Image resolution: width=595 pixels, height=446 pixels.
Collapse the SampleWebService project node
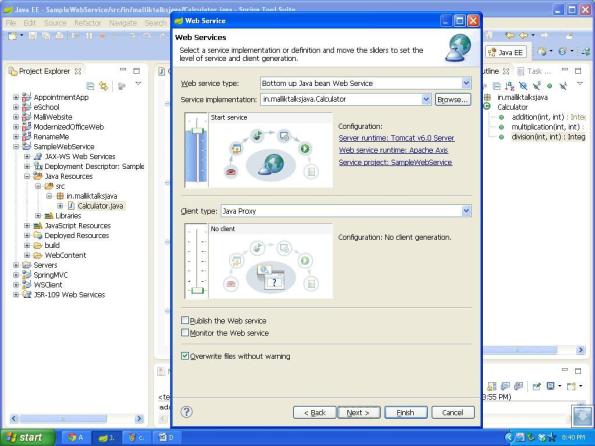pyautogui.click(x=16, y=147)
